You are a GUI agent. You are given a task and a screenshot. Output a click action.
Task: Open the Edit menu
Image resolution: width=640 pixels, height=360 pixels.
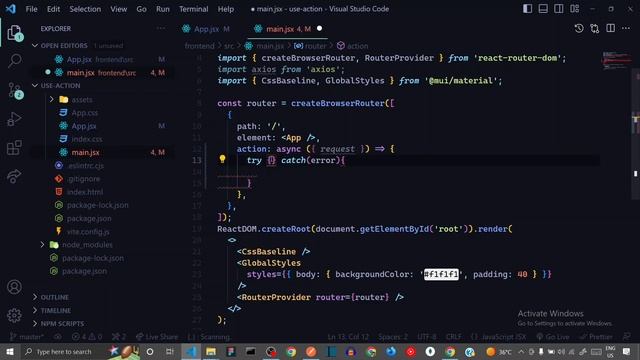(53, 9)
